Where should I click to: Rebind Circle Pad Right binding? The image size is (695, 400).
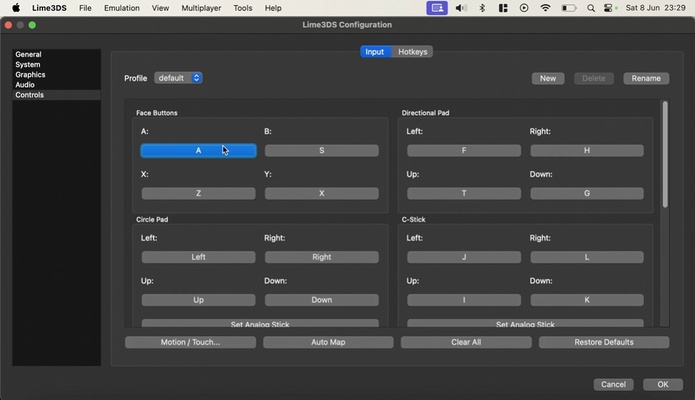pos(322,257)
